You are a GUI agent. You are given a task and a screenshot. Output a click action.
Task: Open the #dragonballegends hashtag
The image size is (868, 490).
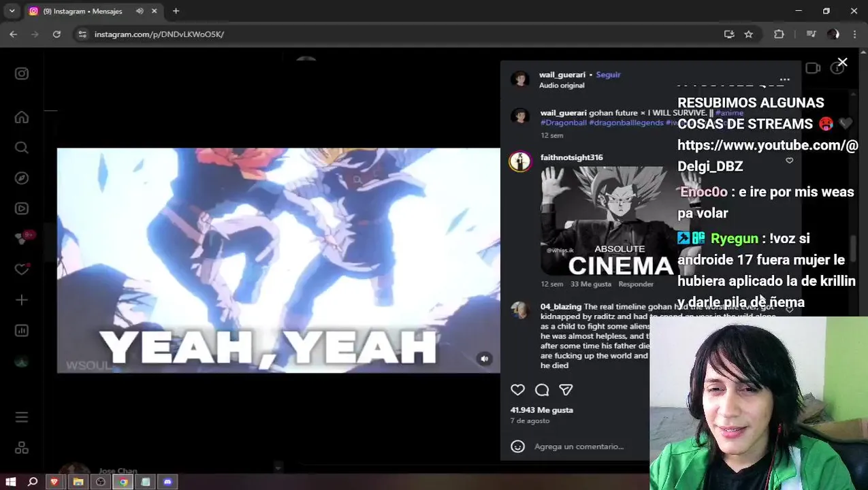pyautogui.click(x=626, y=123)
